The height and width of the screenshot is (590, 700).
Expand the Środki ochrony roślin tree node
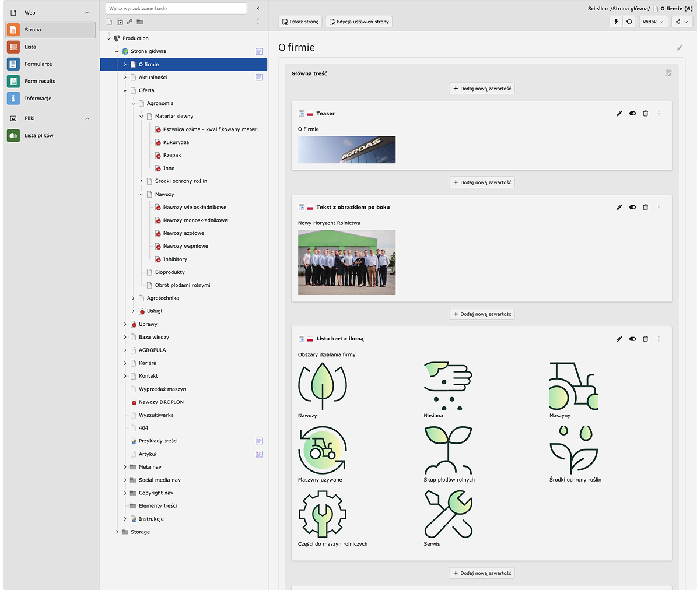[141, 181]
